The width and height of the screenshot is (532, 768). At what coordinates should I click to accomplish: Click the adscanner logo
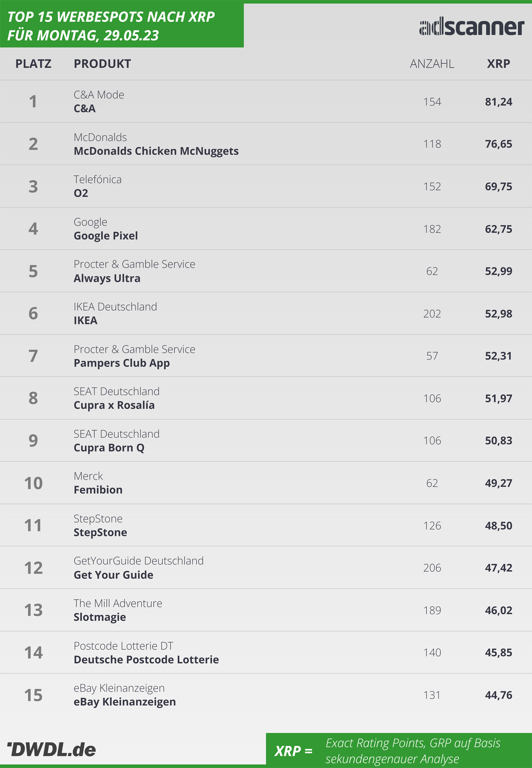coord(472,27)
